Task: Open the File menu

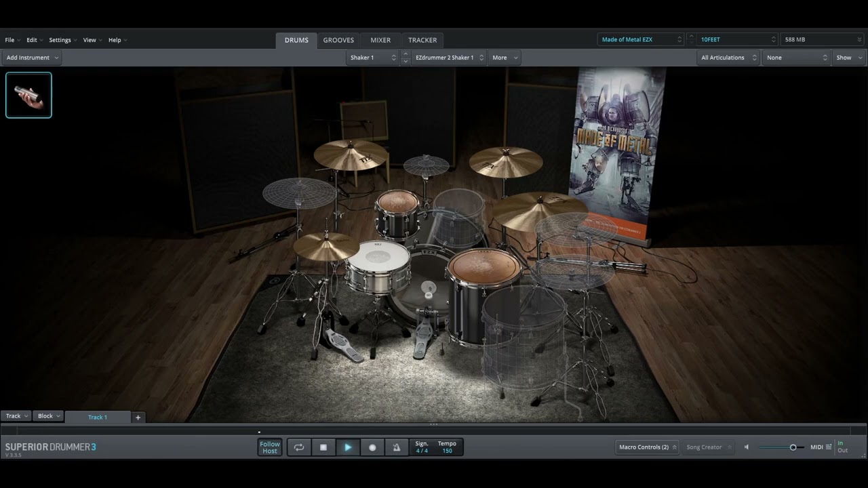Action: [x=12, y=40]
